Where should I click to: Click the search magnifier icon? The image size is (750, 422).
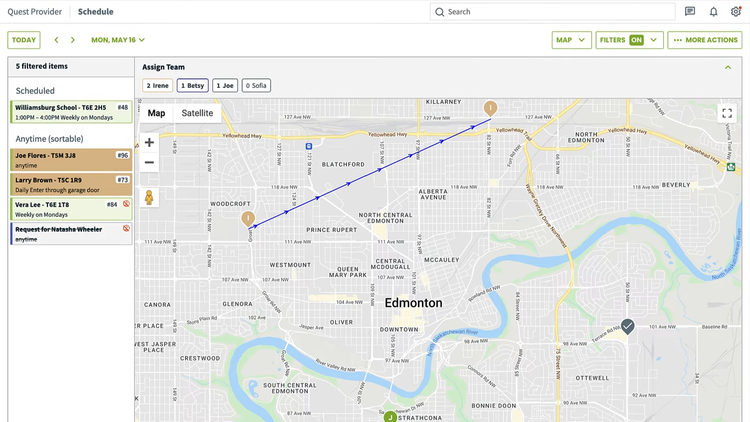(x=440, y=12)
